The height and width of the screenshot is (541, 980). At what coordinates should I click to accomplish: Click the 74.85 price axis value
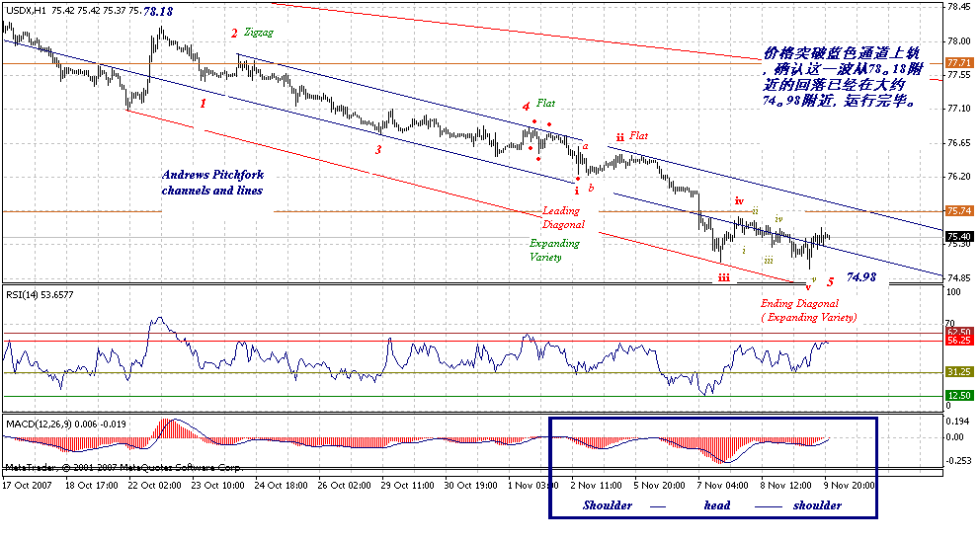(x=958, y=278)
